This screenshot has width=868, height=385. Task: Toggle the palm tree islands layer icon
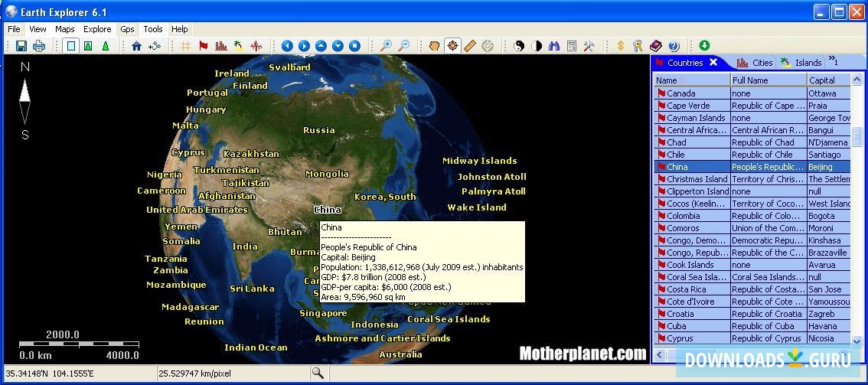click(x=238, y=46)
